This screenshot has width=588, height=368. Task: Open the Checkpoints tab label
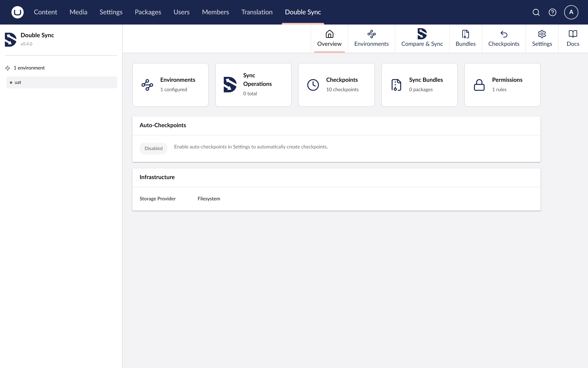(x=504, y=44)
